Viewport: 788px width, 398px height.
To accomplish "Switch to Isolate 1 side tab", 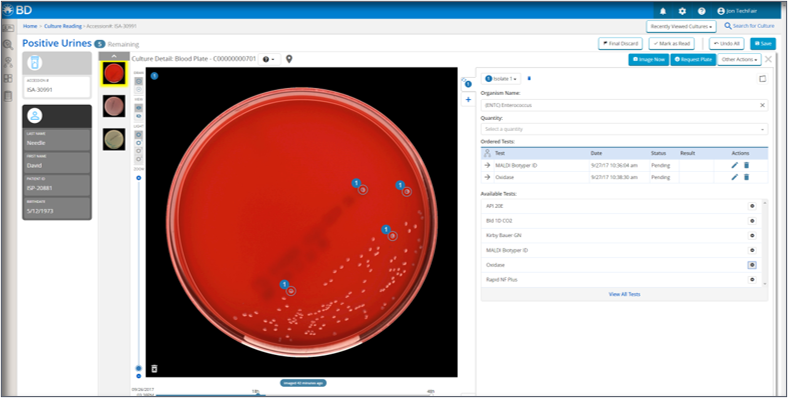I will tap(468, 84).
